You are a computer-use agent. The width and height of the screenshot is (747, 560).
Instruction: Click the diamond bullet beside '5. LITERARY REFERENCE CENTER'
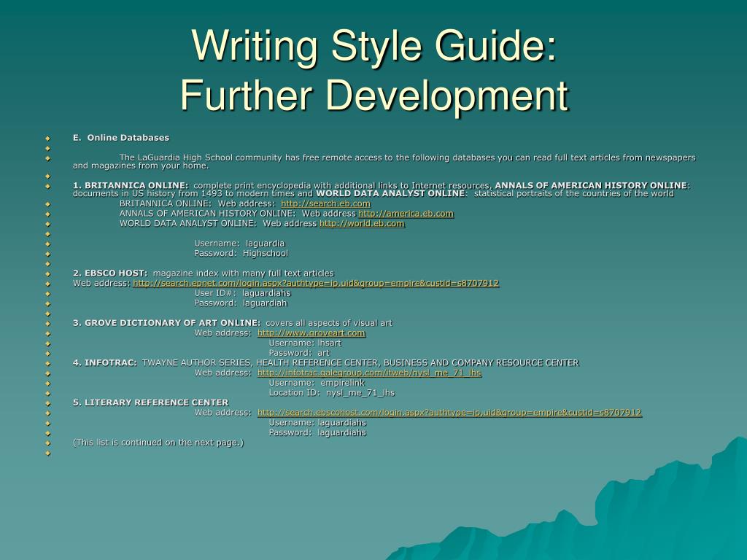click(x=47, y=402)
